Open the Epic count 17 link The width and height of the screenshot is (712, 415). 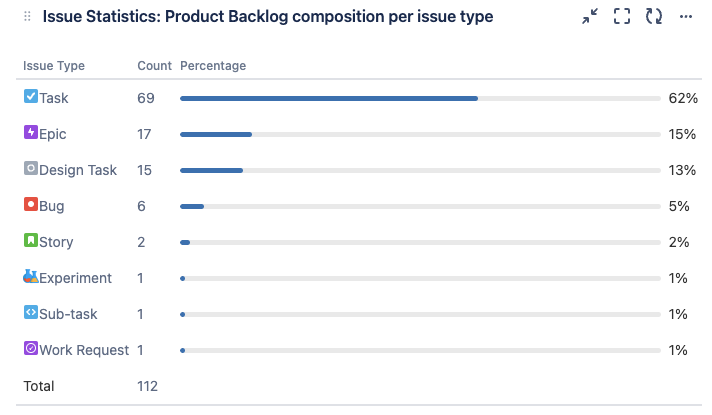(x=144, y=134)
